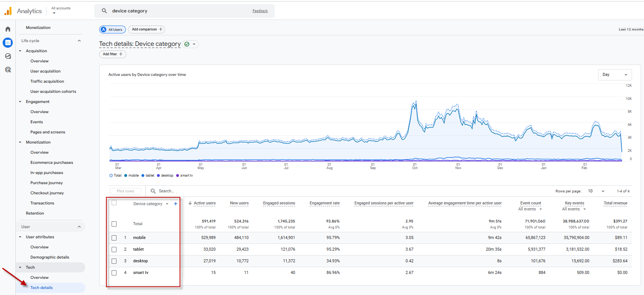The width and height of the screenshot is (644, 295).
Task: Sort by Total revenue column
Action: pyautogui.click(x=615, y=203)
